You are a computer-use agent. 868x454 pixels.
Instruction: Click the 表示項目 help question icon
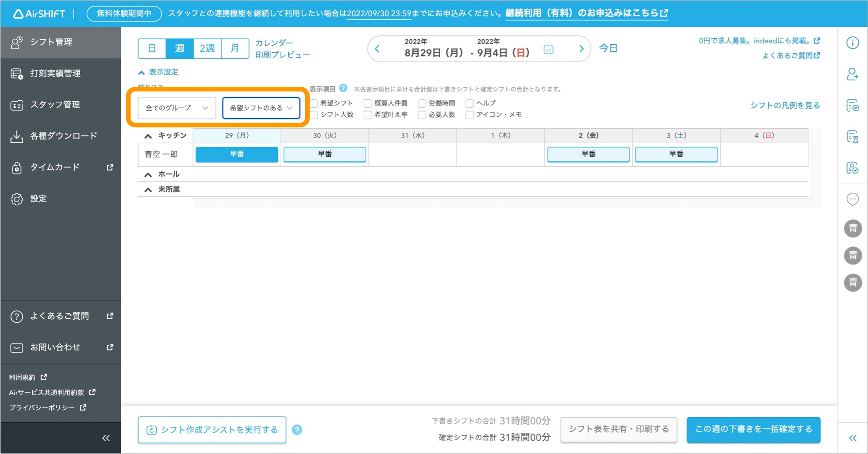tap(343, 88)
